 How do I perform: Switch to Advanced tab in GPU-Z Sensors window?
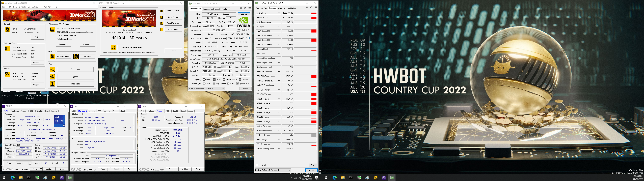point(282,8)
